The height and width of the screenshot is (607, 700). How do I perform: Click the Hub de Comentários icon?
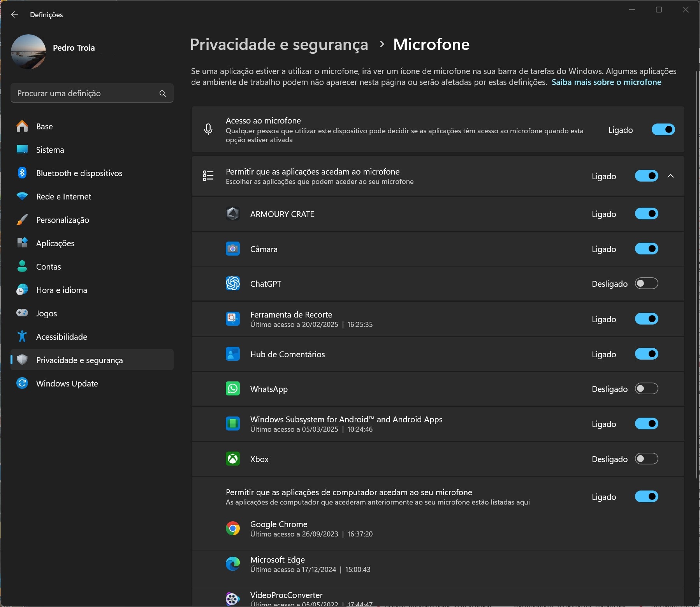233,354
